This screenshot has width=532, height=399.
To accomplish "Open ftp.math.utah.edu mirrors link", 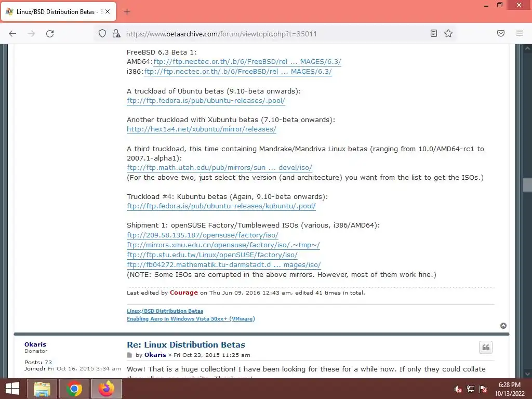I will coord(220,168).
